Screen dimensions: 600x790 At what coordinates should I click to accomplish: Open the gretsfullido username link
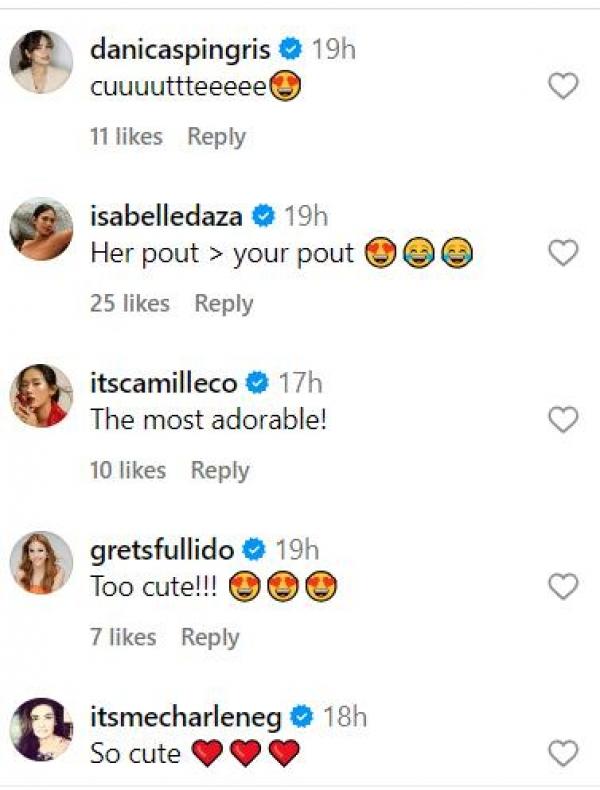(x=162, y=549)
